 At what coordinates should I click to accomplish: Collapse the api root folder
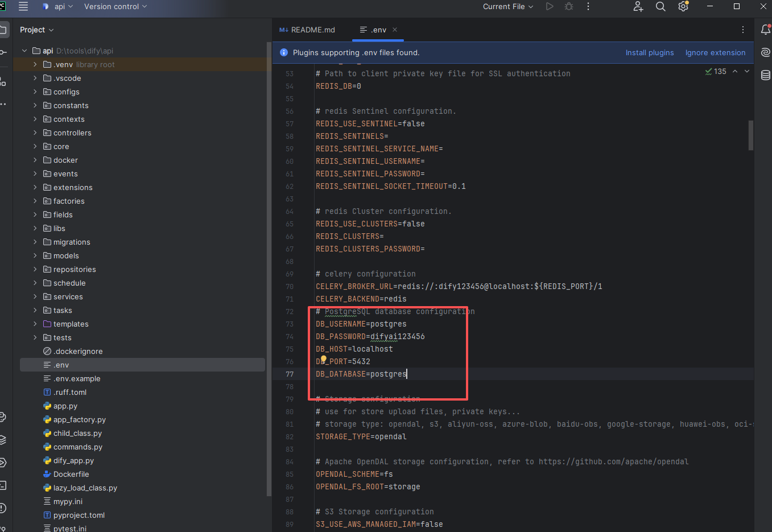(x=24, y=51)
